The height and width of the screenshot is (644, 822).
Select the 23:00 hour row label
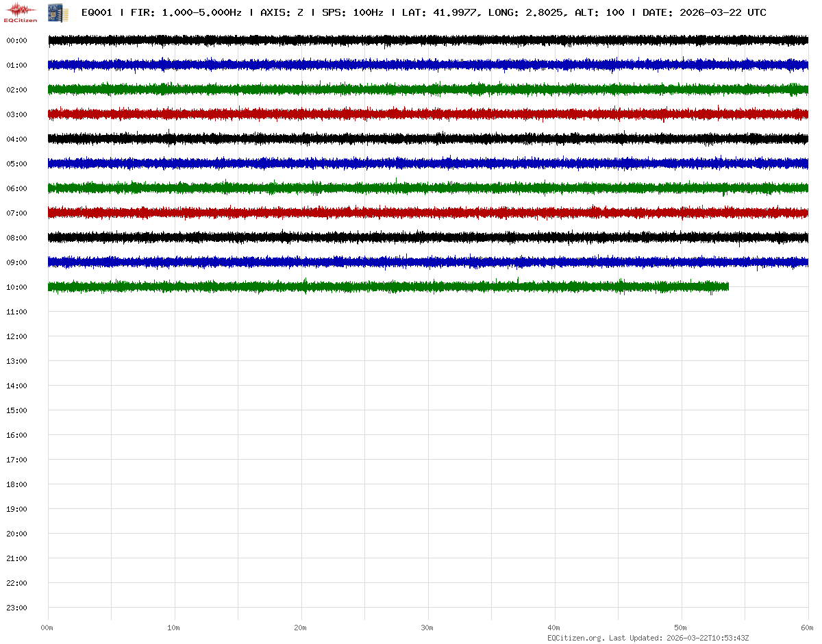click(x=16, y=608)
